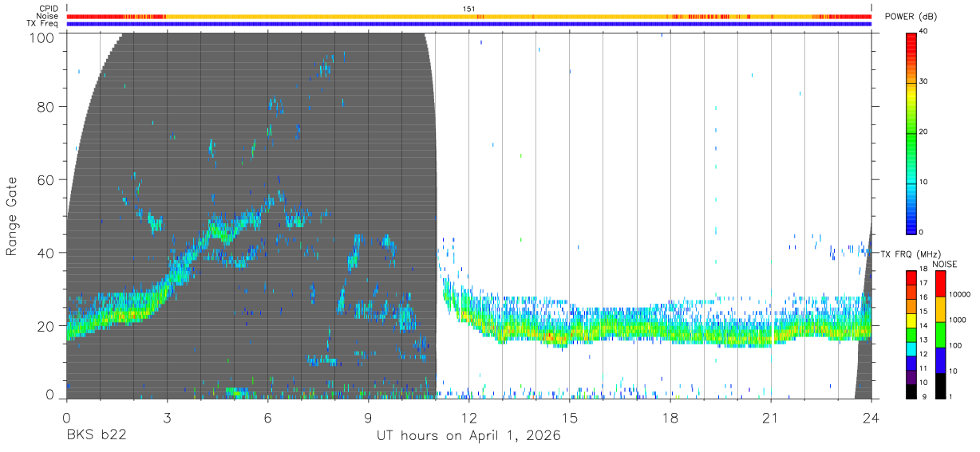Click the "0" tick on Range Gate axis
980x452 pixels.
[x=50, y=394]
